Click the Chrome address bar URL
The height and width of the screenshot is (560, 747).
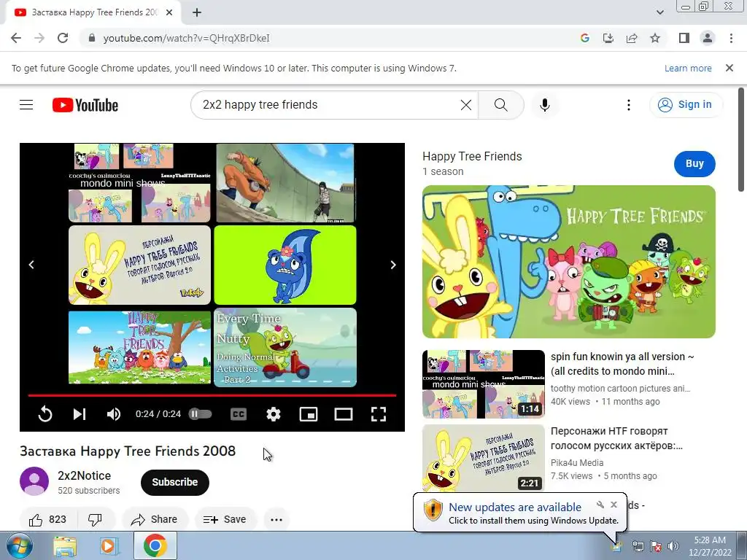pos(186,38)
